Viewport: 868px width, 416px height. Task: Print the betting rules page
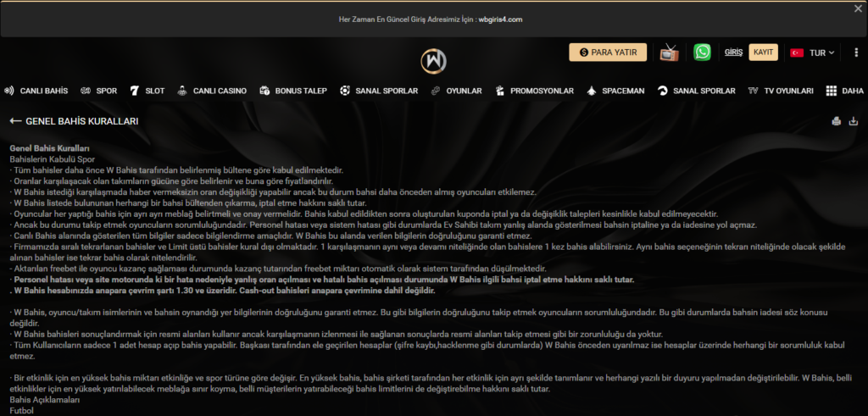[837, 121]
